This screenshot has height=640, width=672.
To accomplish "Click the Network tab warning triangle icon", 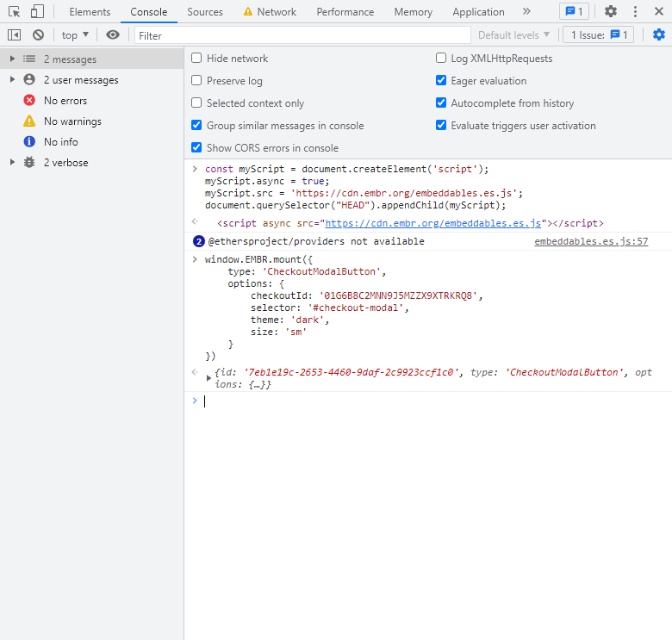I will 248,11.
